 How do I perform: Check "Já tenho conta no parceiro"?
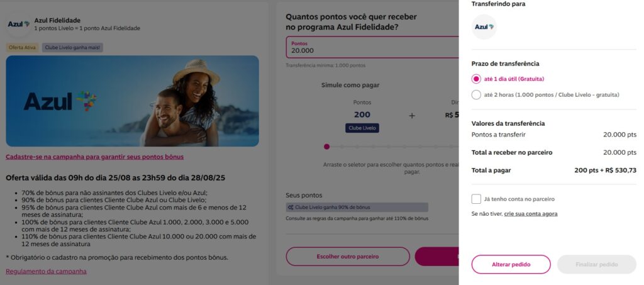(476, 199)
